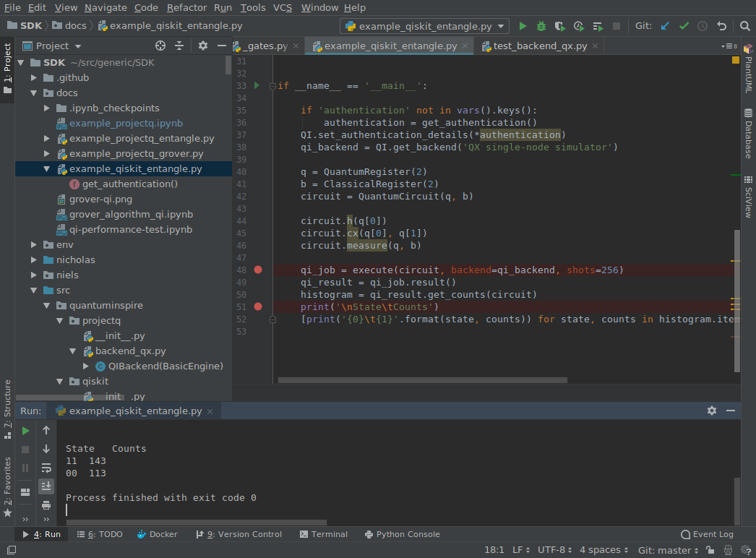Print the run console output
This screenshot has height=558, width=756.
pos(46,505)
